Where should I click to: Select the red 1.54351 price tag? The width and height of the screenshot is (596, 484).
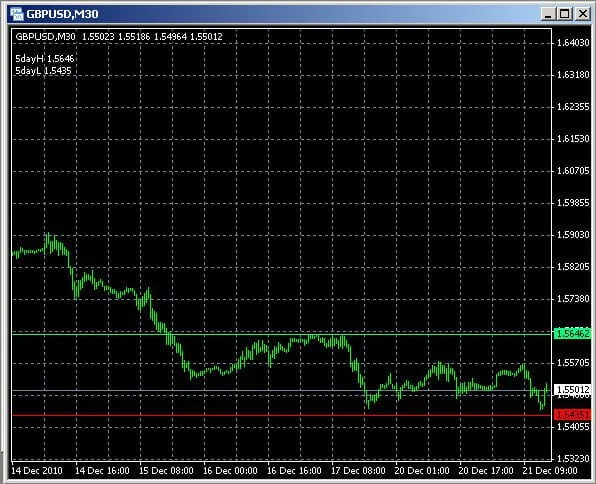tap(572, 414)
